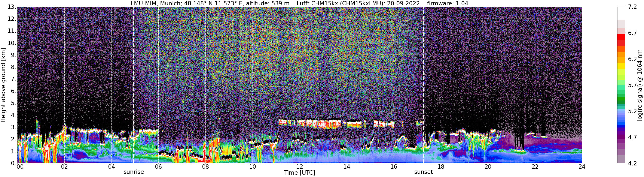The image size is (644, 177).
Task: Click the 'Time [UTC]' axis title
Action: tap(299, 173)
